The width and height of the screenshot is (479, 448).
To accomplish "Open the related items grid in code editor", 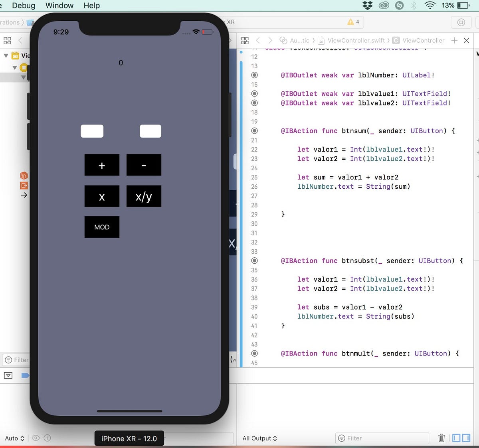I will tap(245, 40).
